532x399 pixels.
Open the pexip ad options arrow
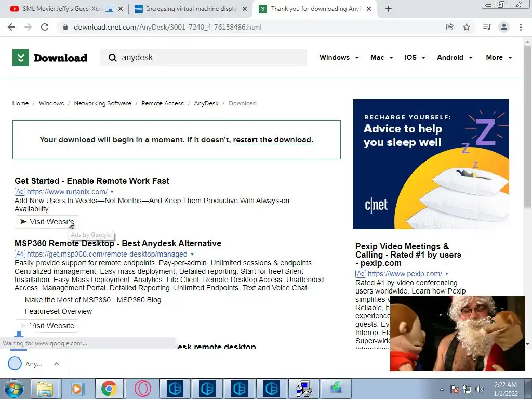click(447, 274)
